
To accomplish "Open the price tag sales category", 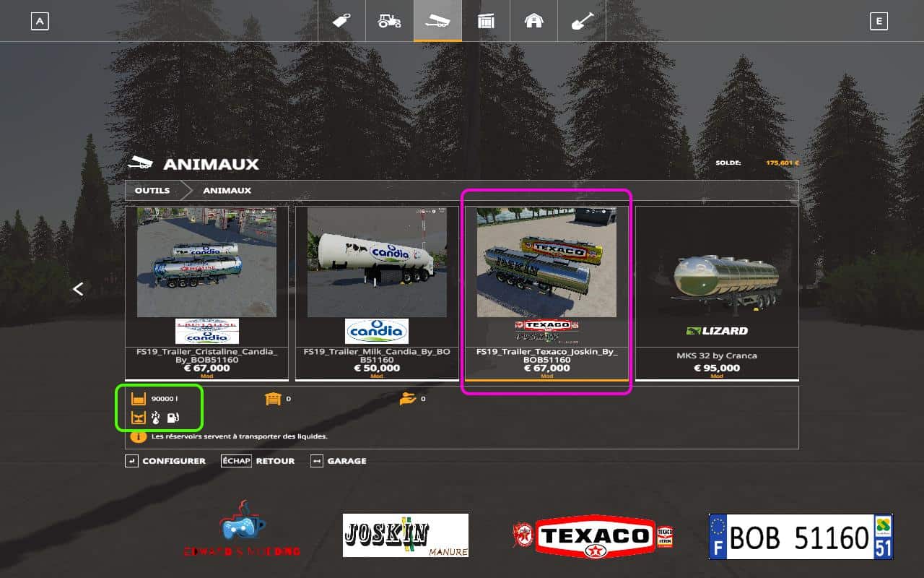I will point(341,21).
